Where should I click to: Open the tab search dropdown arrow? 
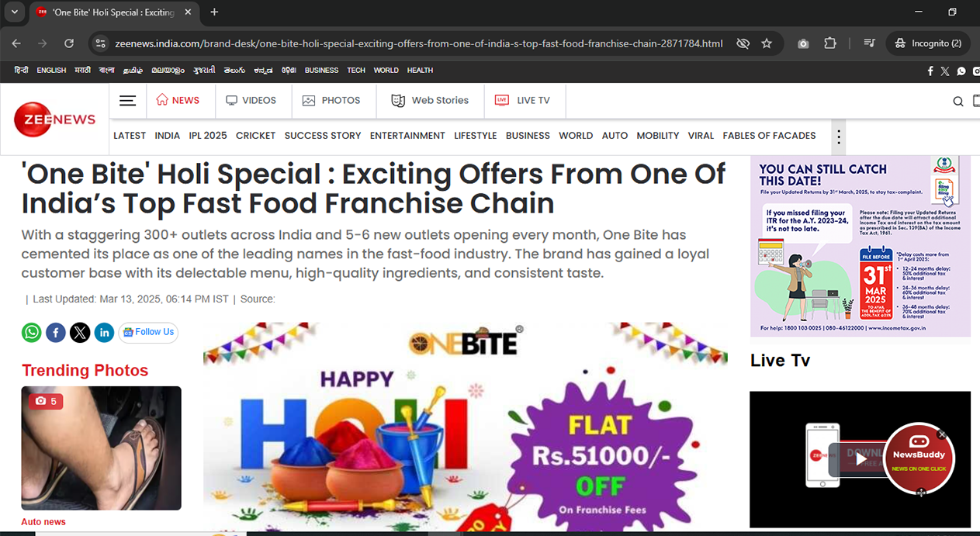point(14,12)
